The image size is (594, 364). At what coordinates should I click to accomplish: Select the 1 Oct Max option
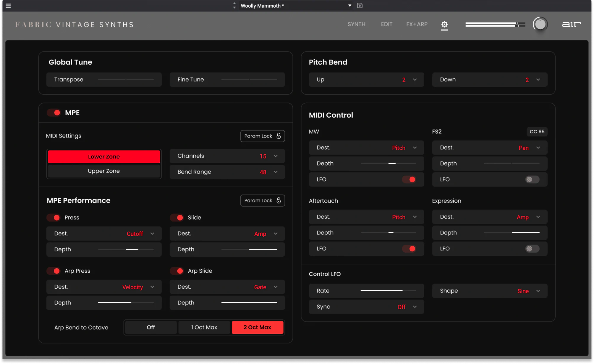point(204,327)
